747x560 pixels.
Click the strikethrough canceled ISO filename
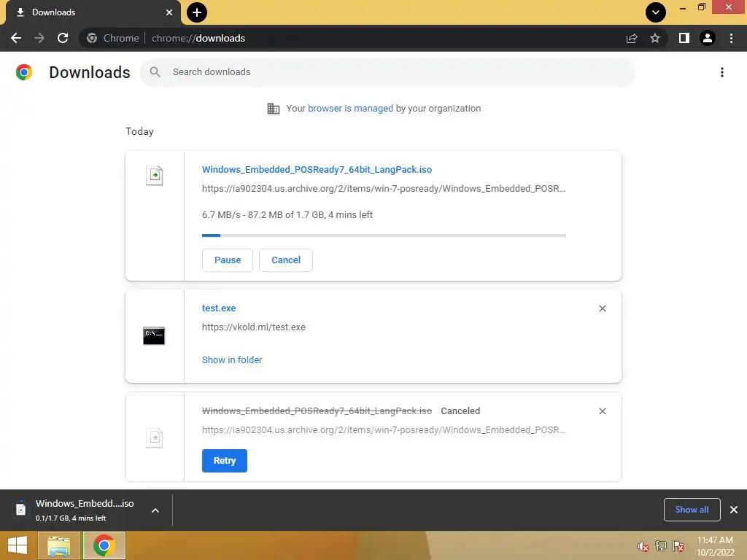coord(317,411)
